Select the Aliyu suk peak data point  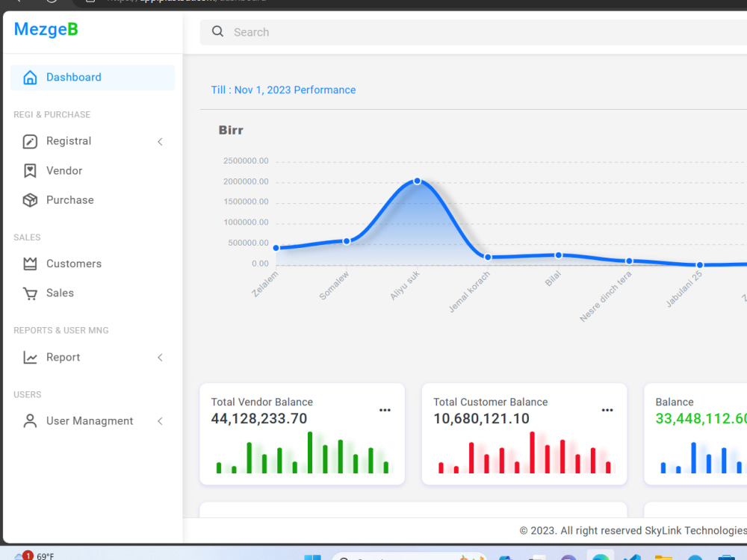(x=418, y=181)
